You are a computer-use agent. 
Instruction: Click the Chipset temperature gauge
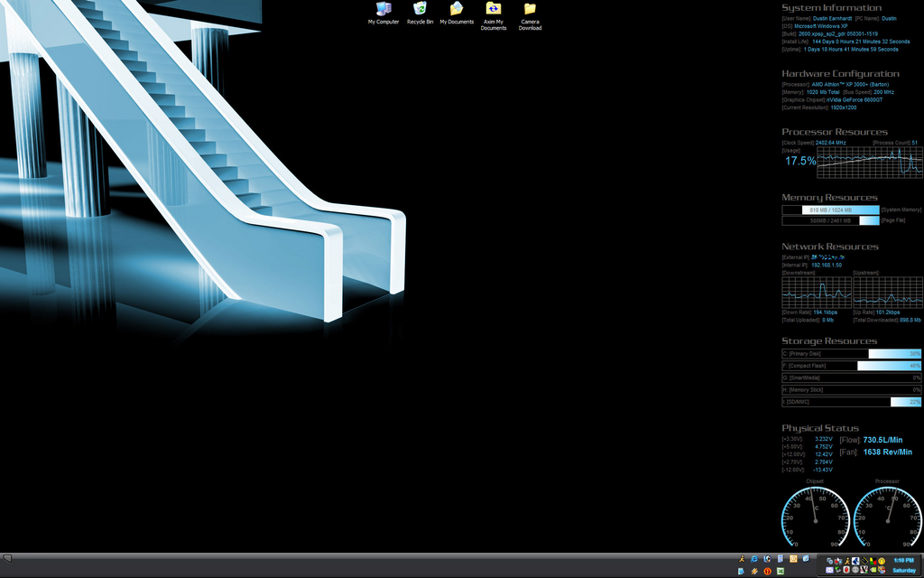(x=816, y=517)
